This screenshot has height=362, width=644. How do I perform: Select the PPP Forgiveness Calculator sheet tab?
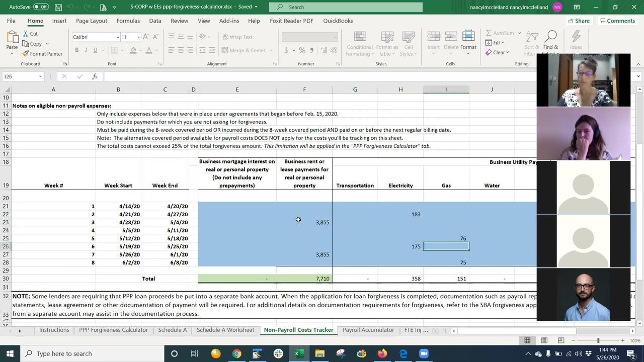coord(113,330)
